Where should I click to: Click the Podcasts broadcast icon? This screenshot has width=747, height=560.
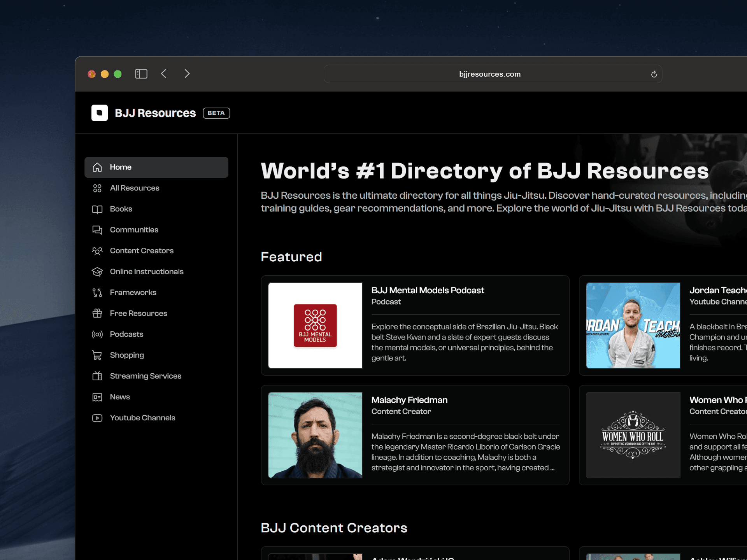pyautogui.click(x=97, y=334)
